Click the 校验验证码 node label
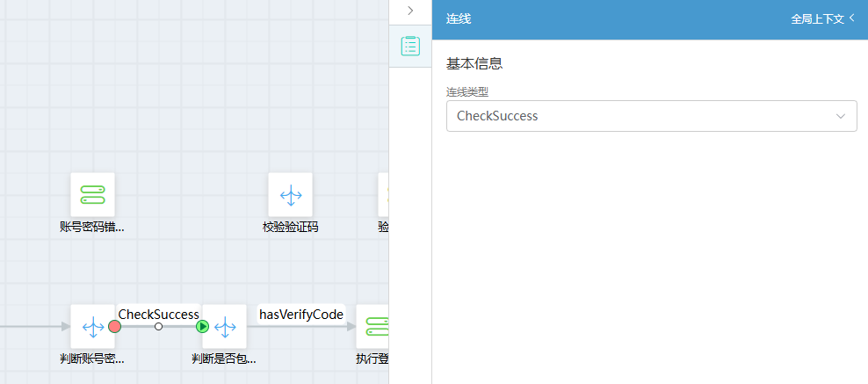This screenshot has height=384, width=868. coord(291,227)
